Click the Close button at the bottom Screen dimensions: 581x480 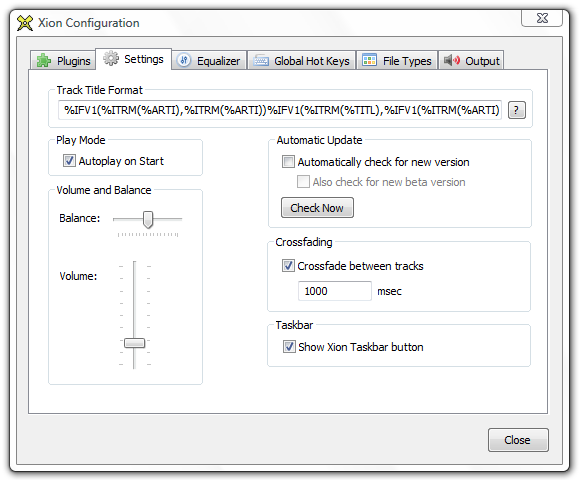pos(518,440)
